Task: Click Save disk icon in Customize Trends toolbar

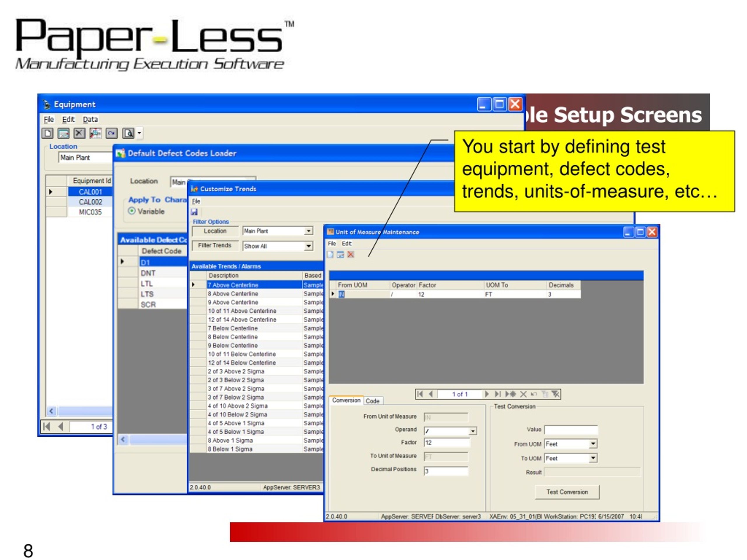Action: coord(194,212)
